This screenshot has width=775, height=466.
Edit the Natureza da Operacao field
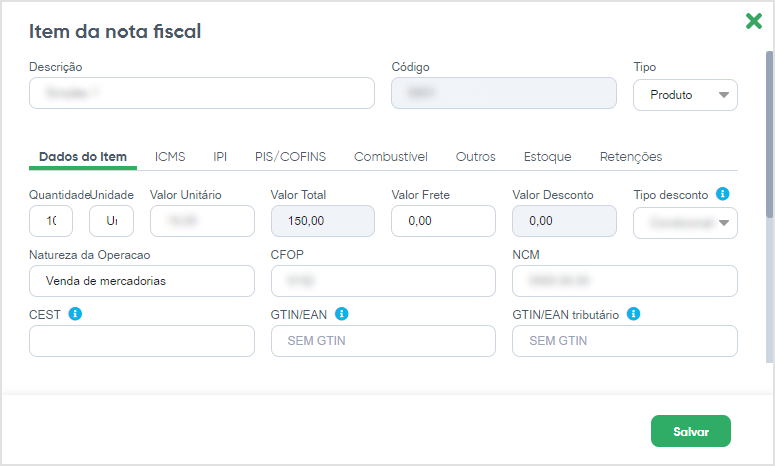coord(142,281)
